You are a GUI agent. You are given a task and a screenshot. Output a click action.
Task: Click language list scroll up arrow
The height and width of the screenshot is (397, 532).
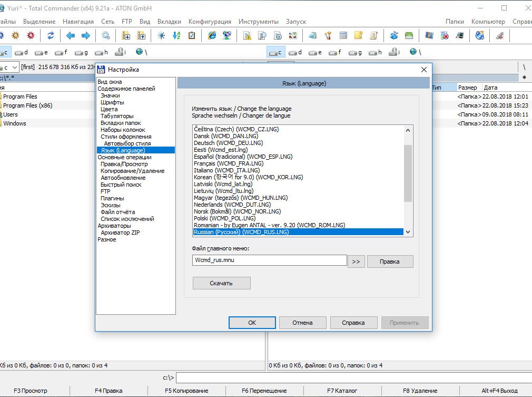pos(408,130)
